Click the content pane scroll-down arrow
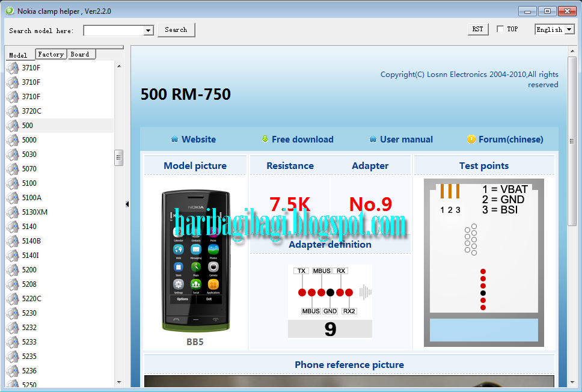This screenshot has width=582, height=392. [x=572, y=382]
